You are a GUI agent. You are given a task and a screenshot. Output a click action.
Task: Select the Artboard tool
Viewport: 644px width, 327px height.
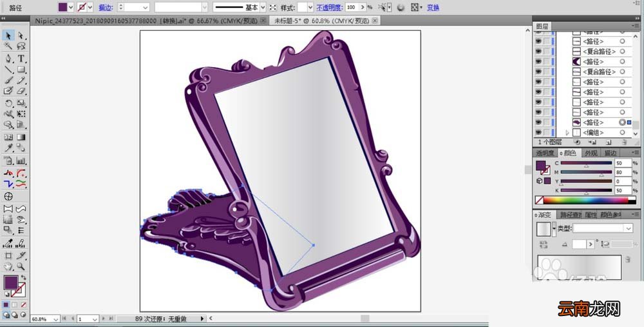pyautogui.click(x=8, y=256)
